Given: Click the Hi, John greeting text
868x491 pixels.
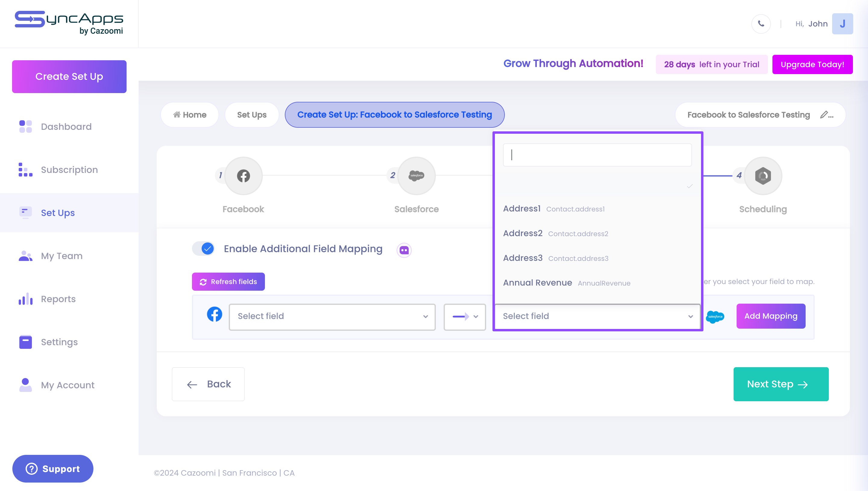Looking at the screenshot, I should click(811, 23).
